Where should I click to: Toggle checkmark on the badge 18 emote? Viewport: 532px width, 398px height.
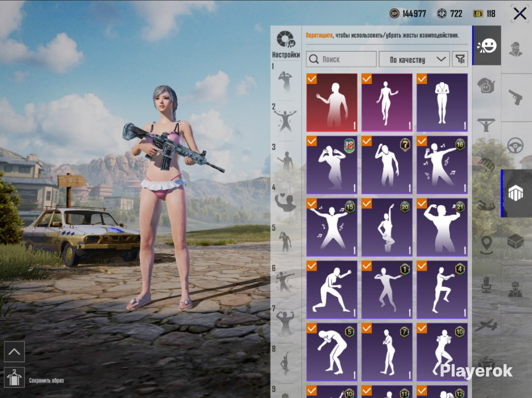pyautogui.click(x=312, y=141)
